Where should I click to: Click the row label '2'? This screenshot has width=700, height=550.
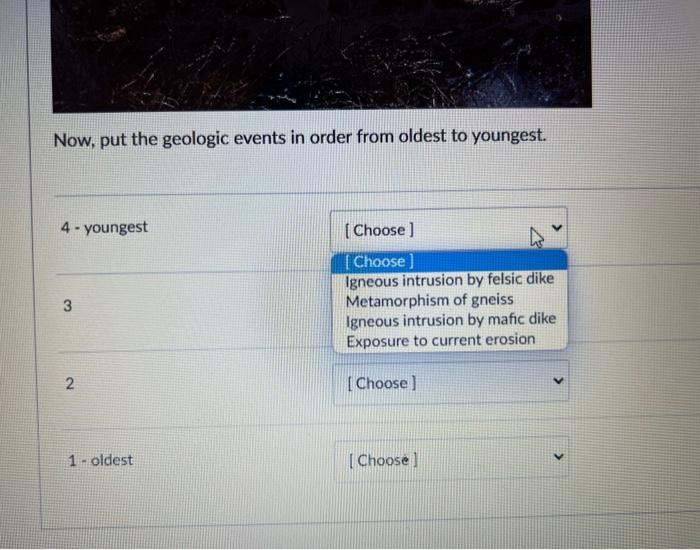[70, 383]
